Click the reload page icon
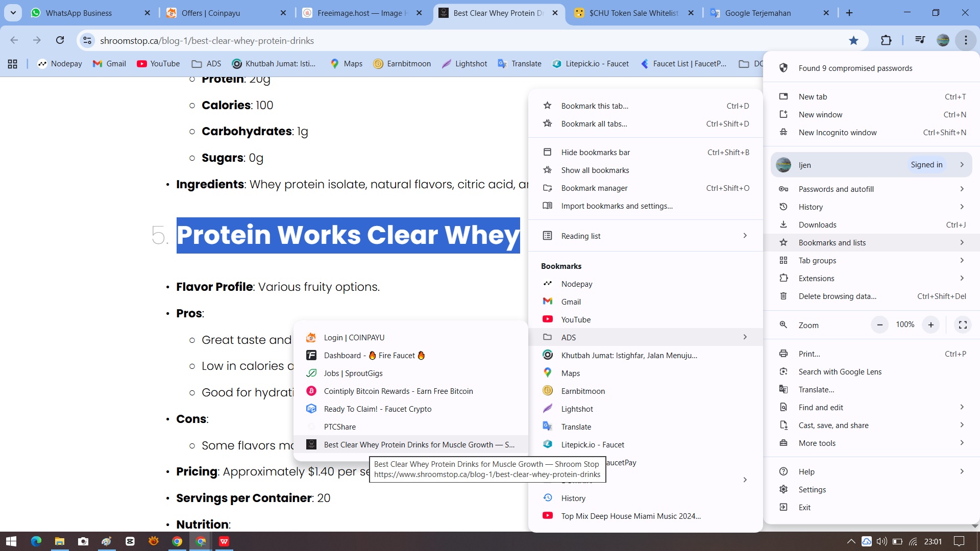980x551 pixels. coord(60,40)
